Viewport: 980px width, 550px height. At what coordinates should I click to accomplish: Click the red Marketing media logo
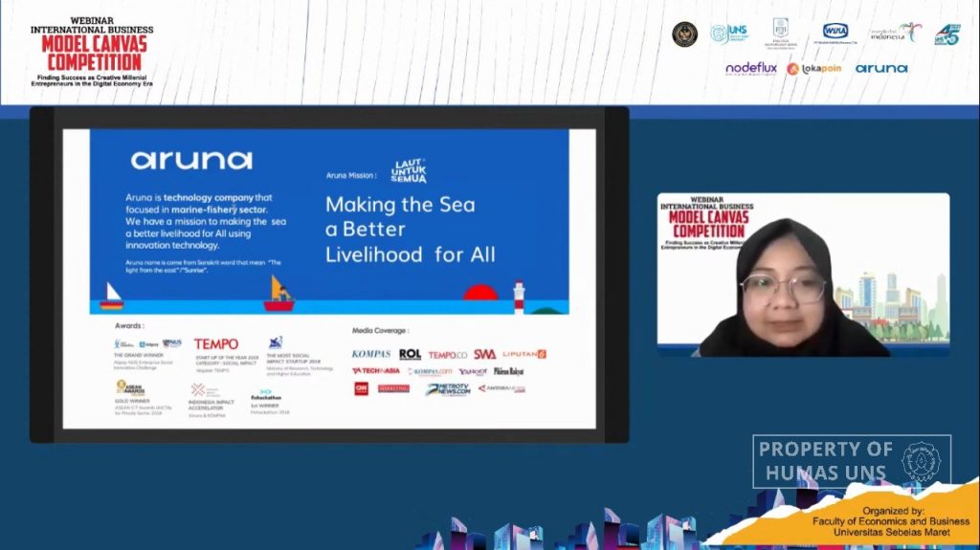tap(393, 388)
